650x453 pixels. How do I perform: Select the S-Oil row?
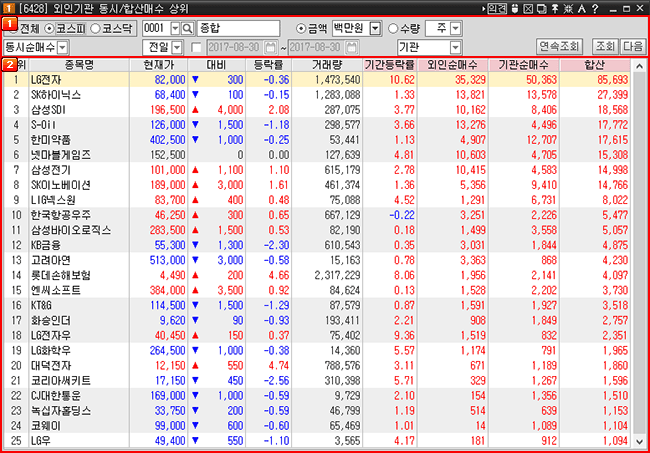[317, 125]
